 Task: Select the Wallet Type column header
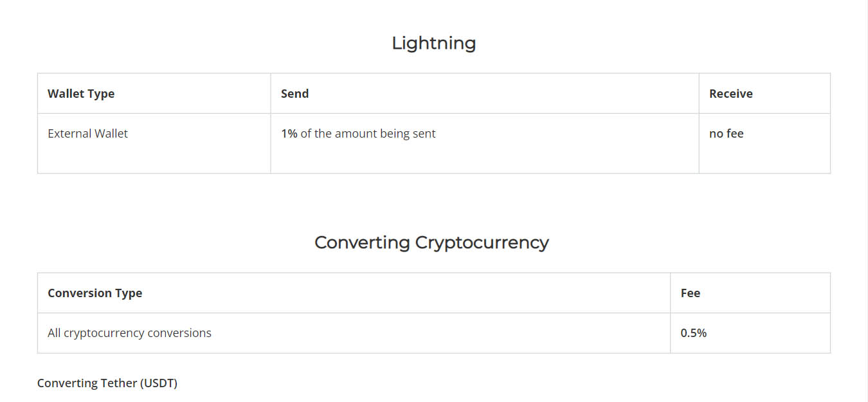[81, 93]
